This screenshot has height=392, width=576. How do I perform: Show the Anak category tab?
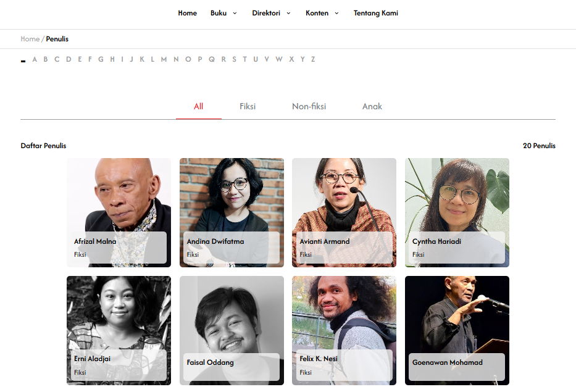[372, 106]
